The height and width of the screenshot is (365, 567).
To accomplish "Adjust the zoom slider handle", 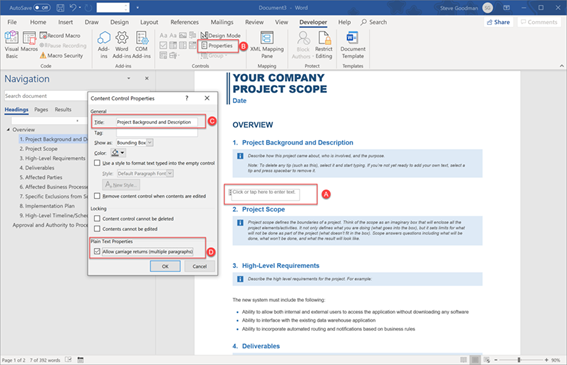I will pyautogui.click(x=519, y=360).
